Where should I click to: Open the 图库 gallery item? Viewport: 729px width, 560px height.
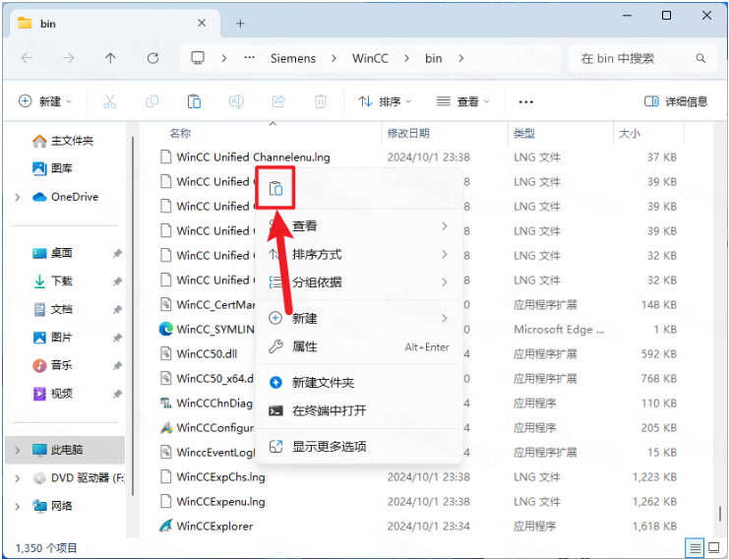tap(52, 168)
